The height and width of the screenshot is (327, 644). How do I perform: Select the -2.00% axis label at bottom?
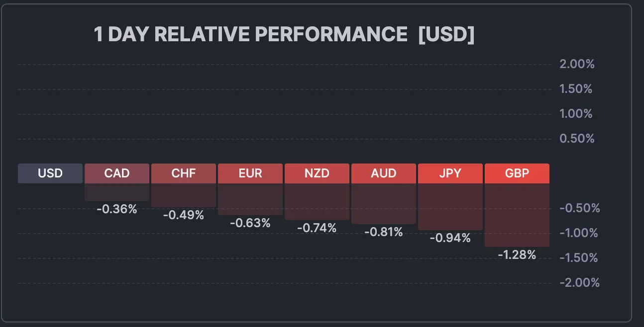coord(579,283)
